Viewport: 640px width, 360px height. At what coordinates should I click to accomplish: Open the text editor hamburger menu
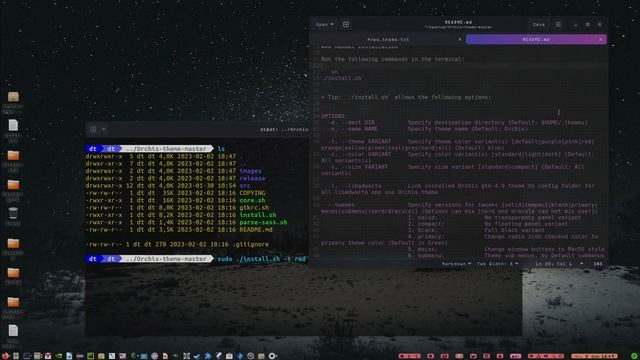(558, 24)
